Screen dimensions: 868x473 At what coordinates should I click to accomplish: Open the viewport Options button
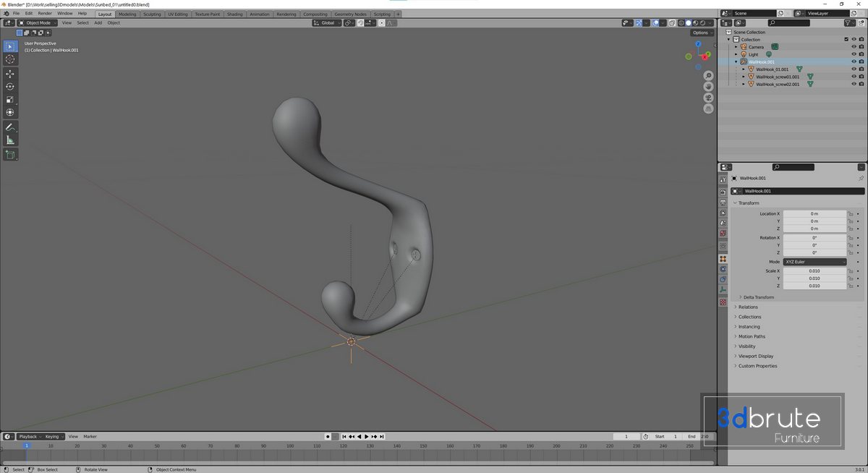[701, 33]
